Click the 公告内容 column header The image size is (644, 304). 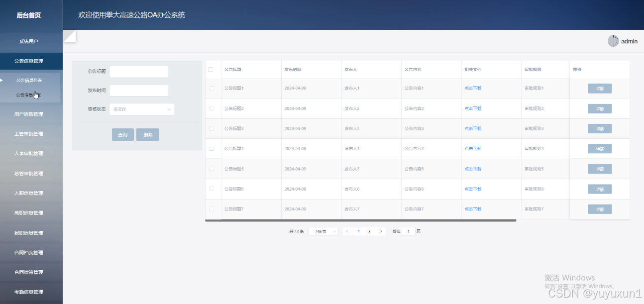click(x=413, y=69)
